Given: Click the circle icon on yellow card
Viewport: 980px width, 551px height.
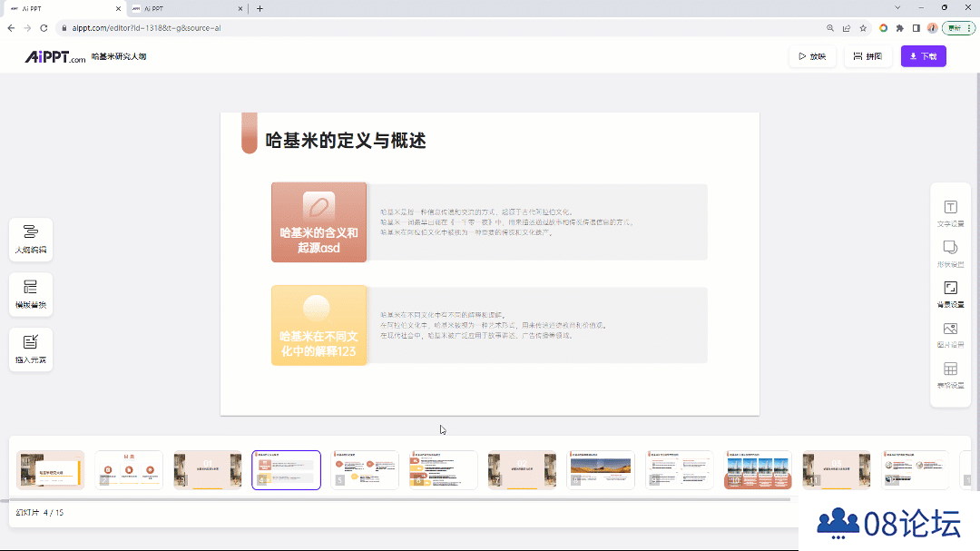Looking at the screenshot, I should tap(317, 309).
